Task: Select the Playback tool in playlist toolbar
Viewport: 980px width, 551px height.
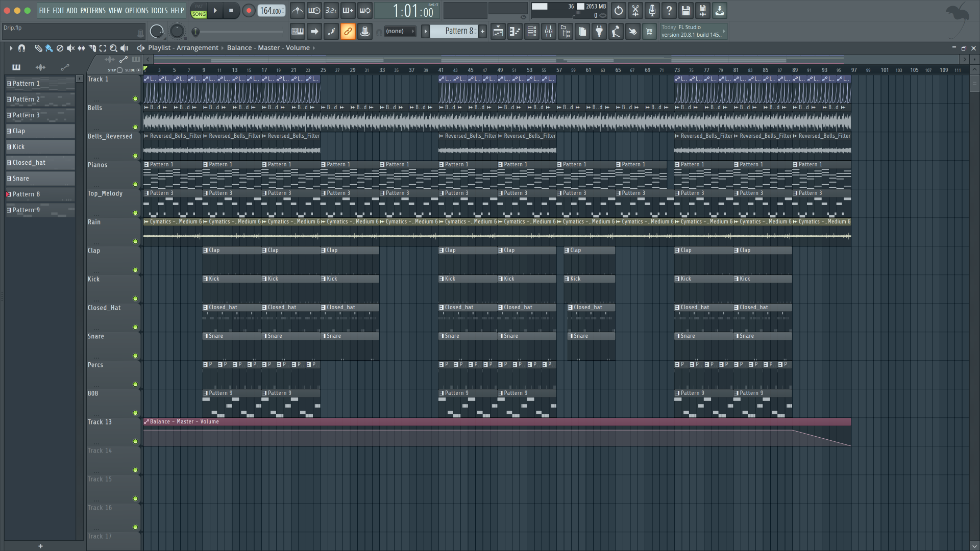Action: click(124, 48)
